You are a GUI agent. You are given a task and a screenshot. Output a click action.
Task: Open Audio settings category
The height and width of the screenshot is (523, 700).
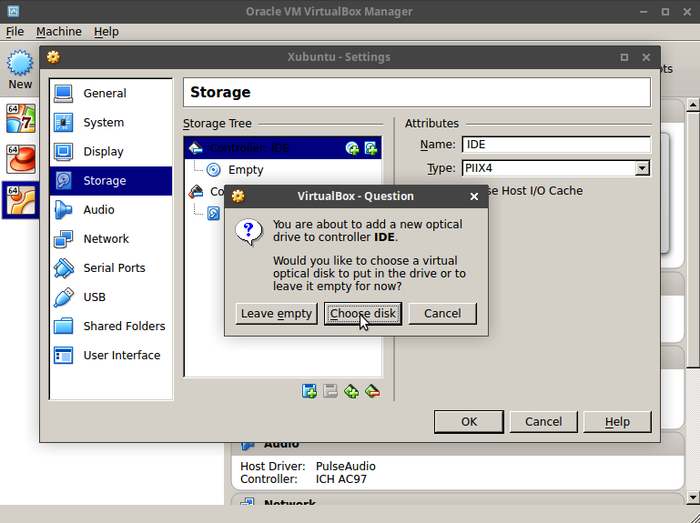[111, 210]
